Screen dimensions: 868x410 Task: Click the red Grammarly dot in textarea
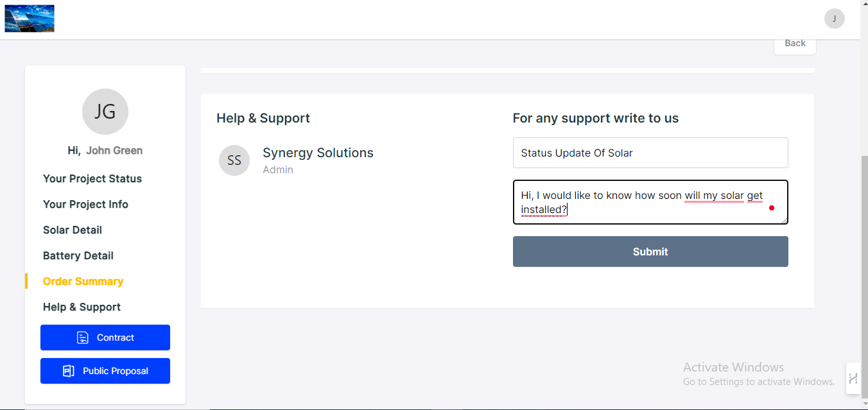pyautogui.click(x=772, y=208)
